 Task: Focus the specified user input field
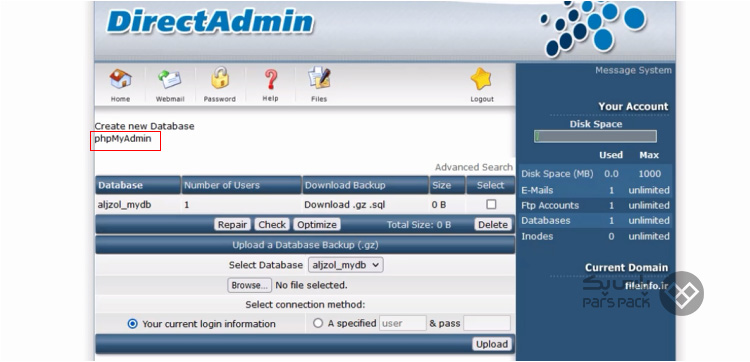[x=403, y=323]
